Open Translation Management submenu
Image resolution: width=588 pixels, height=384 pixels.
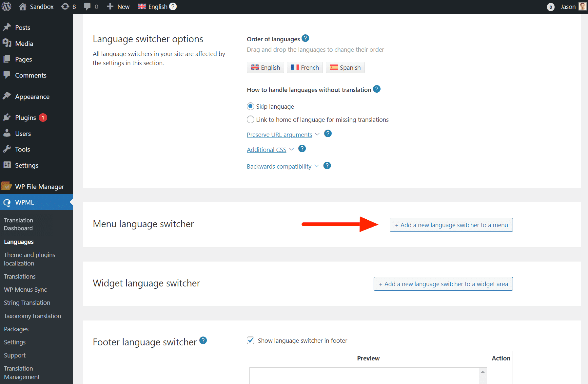22,373
